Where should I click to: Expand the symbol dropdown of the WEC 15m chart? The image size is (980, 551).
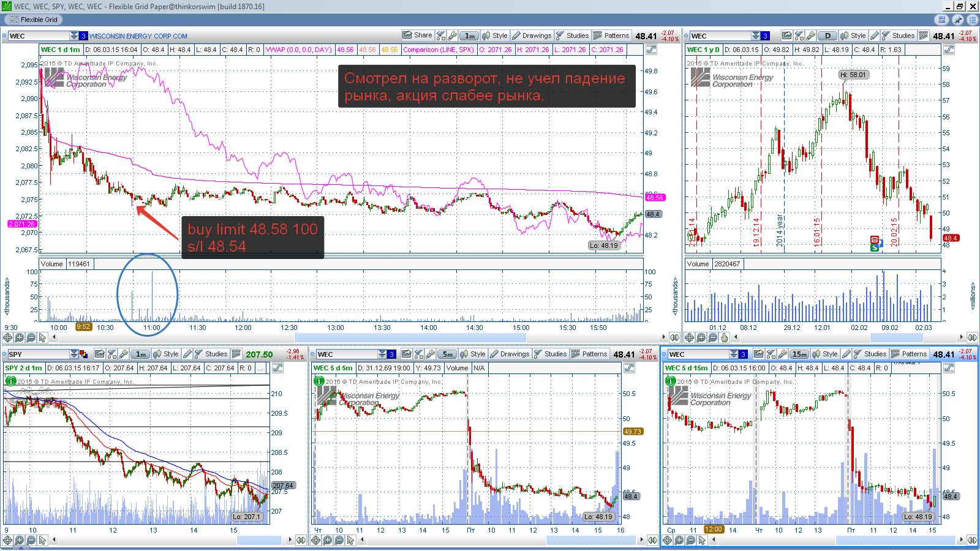pyautogui.click(x=734, y=354)
